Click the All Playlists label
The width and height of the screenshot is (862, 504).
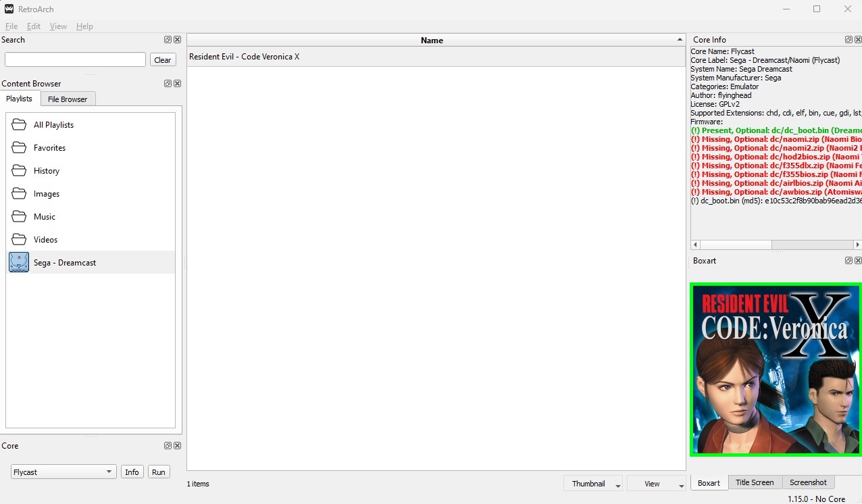pos(53,125)
